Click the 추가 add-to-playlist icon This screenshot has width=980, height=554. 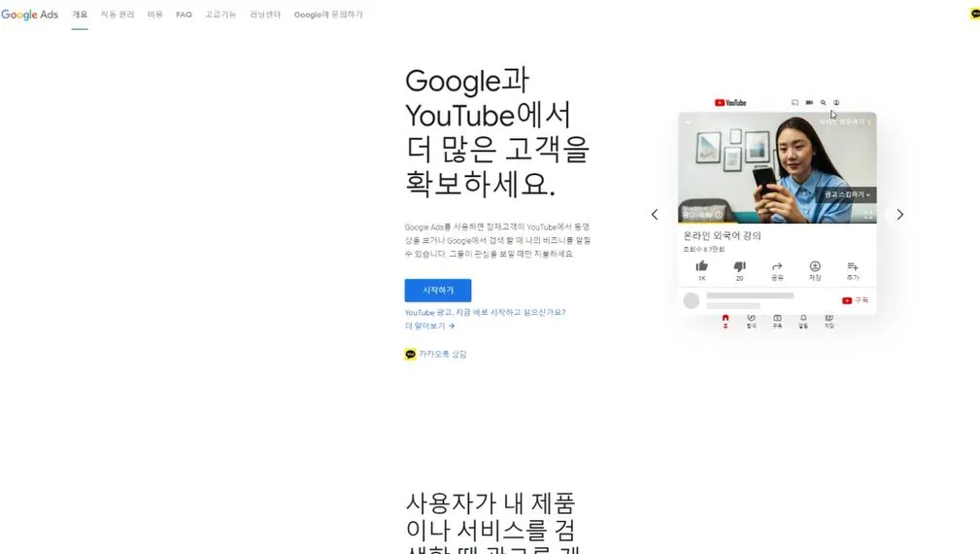tap(853, 266)
